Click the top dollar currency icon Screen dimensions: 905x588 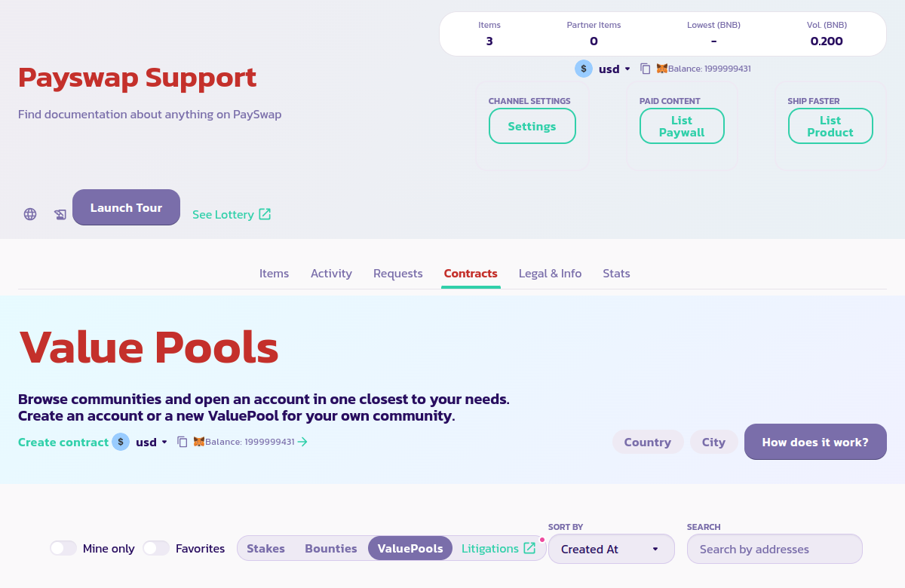[584, 69]
